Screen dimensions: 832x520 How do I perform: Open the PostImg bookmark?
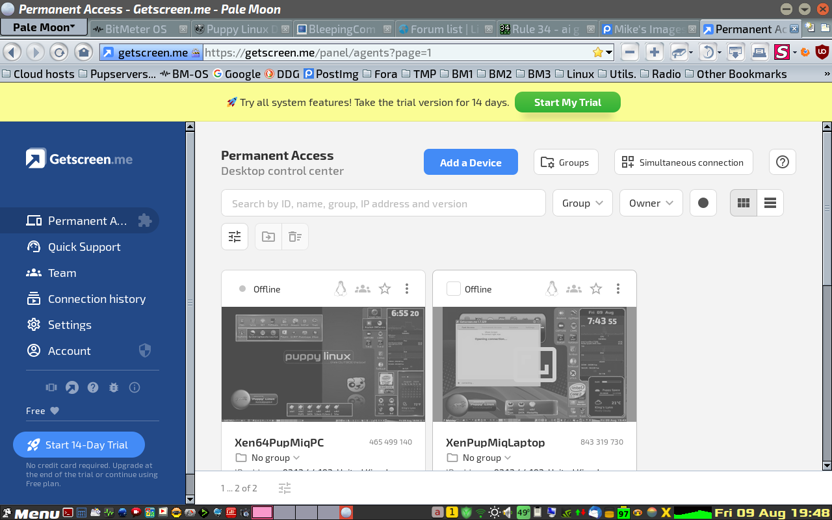[331, 74]
